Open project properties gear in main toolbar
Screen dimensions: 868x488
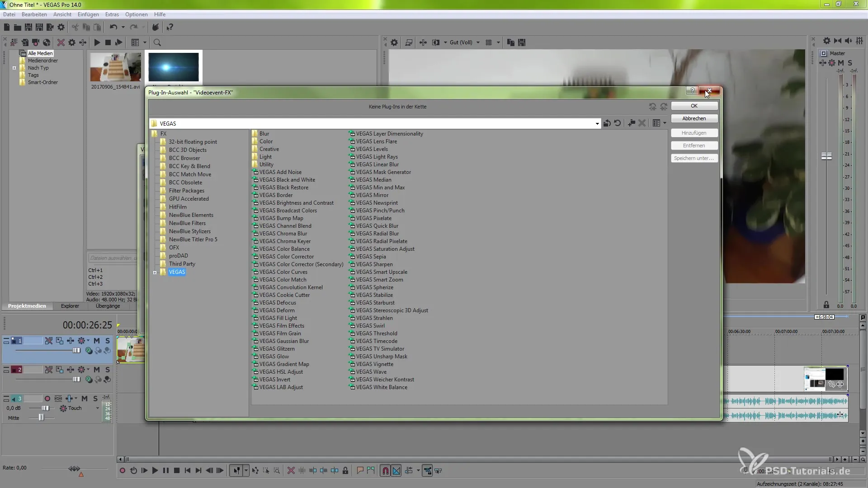61,28
